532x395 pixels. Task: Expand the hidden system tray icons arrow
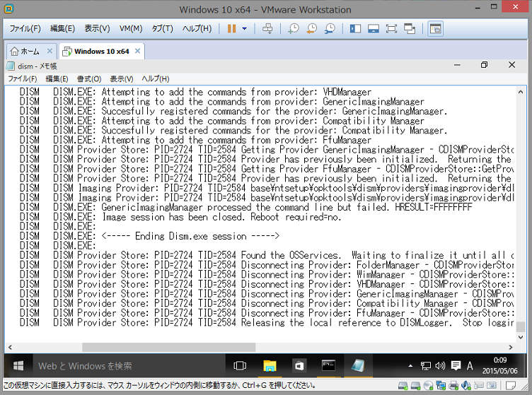coord(410,366)
